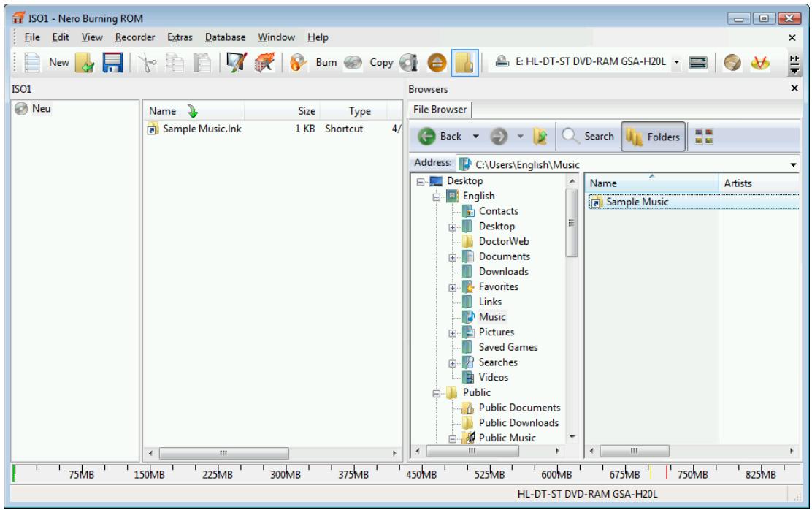
Task: Click the red checkmark update icon
Action: pos(759,63)
